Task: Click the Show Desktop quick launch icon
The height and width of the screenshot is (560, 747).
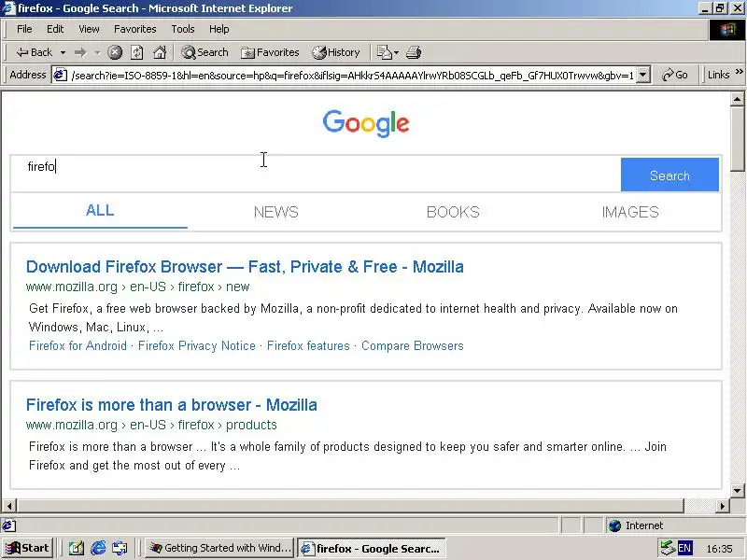Action: (x=77, y=549)
